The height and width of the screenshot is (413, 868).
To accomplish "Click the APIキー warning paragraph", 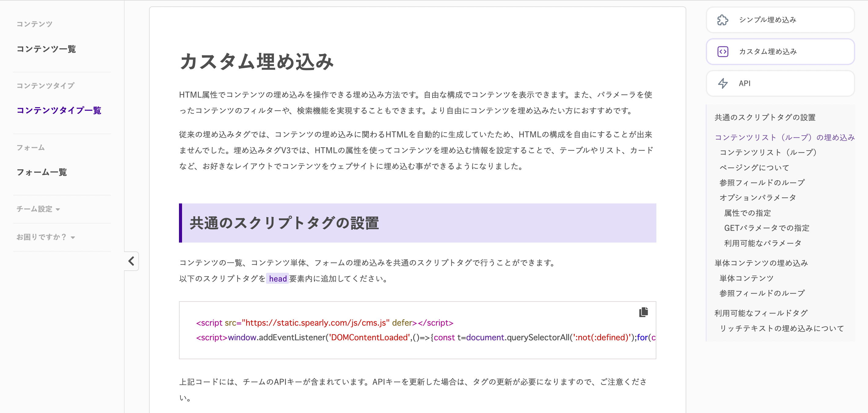I will (414, 390).
